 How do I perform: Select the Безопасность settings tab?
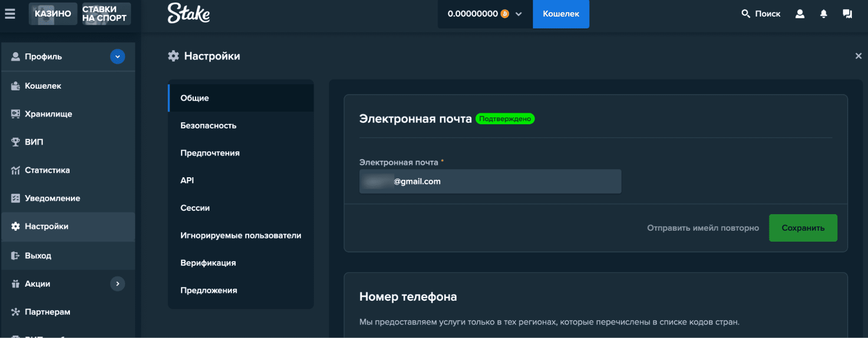[x=241, y=126]
